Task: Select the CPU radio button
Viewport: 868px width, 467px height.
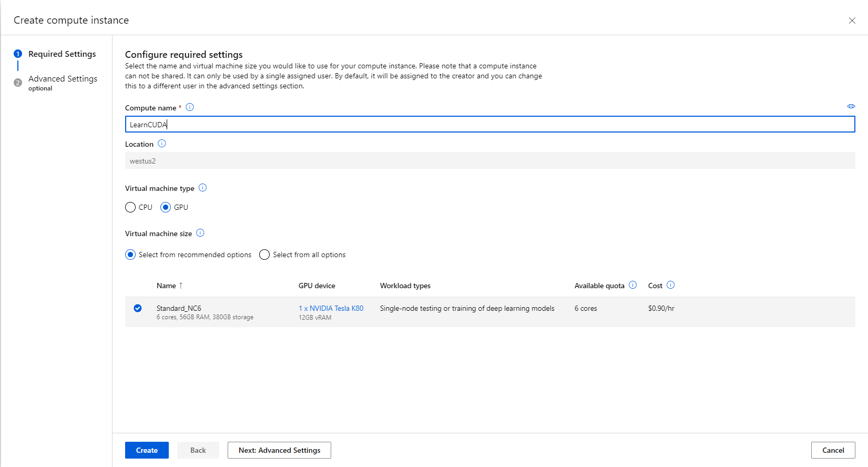Action: [130, 207]
